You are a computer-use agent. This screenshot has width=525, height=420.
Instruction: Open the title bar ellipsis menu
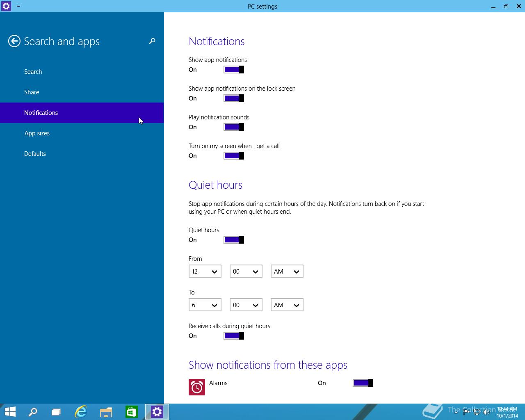coord(18,6)
